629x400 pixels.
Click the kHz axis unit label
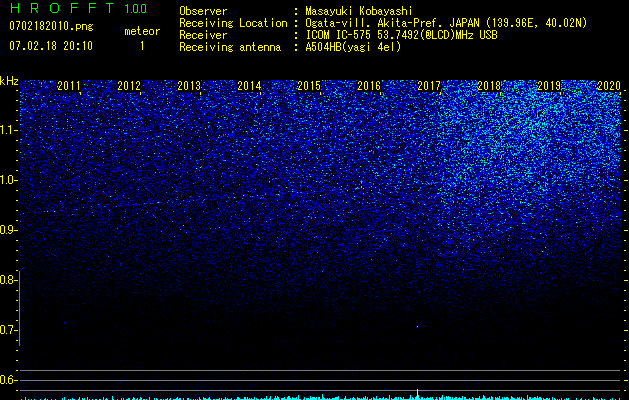tap(9, 81)
